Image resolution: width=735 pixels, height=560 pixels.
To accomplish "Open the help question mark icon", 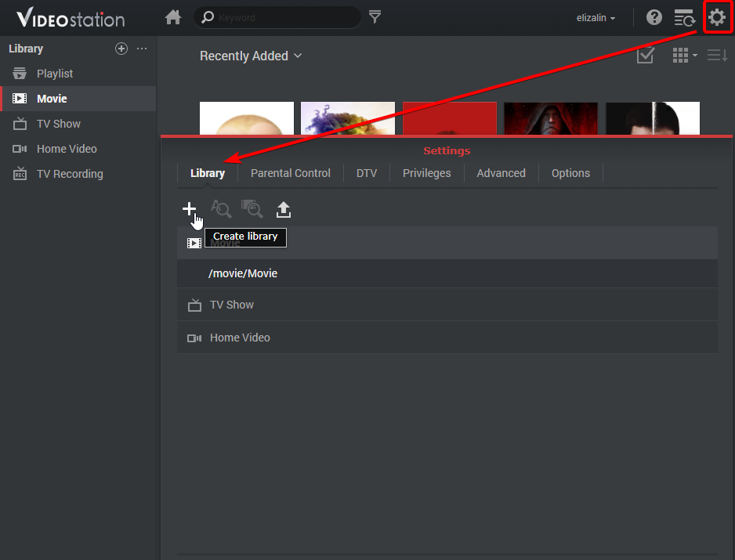I will pos(654,18).
